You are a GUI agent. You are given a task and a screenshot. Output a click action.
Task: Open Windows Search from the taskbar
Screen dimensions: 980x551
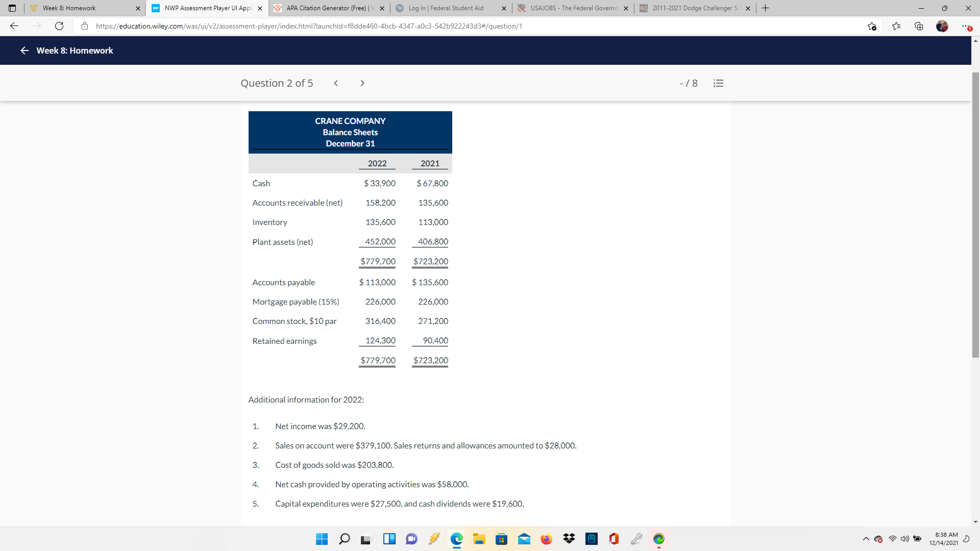point(344,539)
